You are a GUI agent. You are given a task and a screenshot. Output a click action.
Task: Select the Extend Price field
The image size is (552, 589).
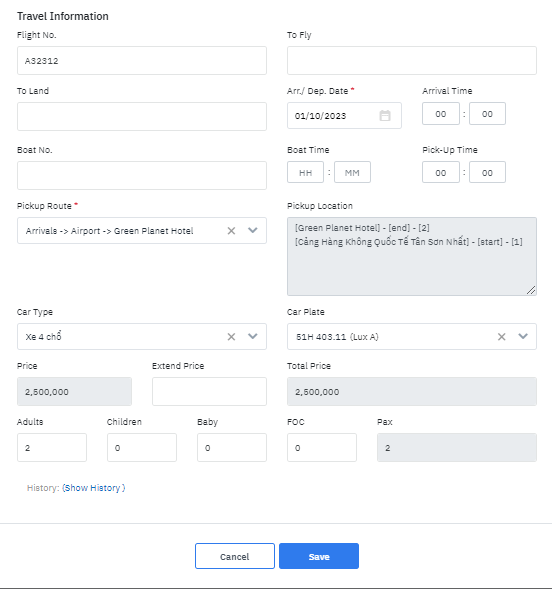pos(209,391)
